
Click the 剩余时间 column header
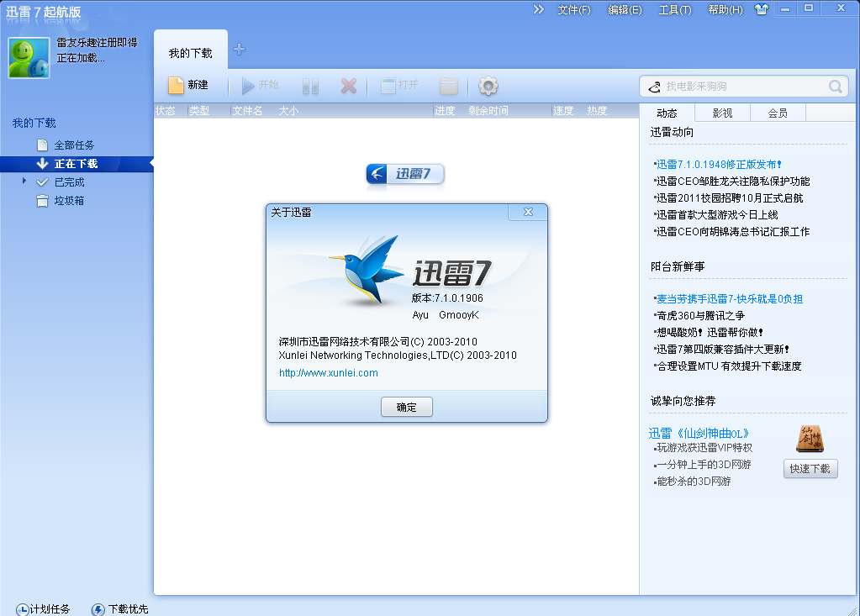pos(488,111)
